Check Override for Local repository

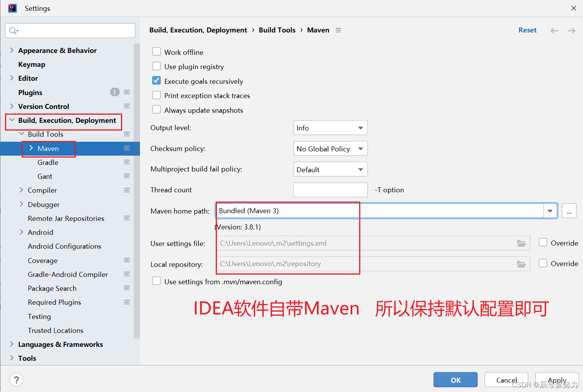coord(543,263)
